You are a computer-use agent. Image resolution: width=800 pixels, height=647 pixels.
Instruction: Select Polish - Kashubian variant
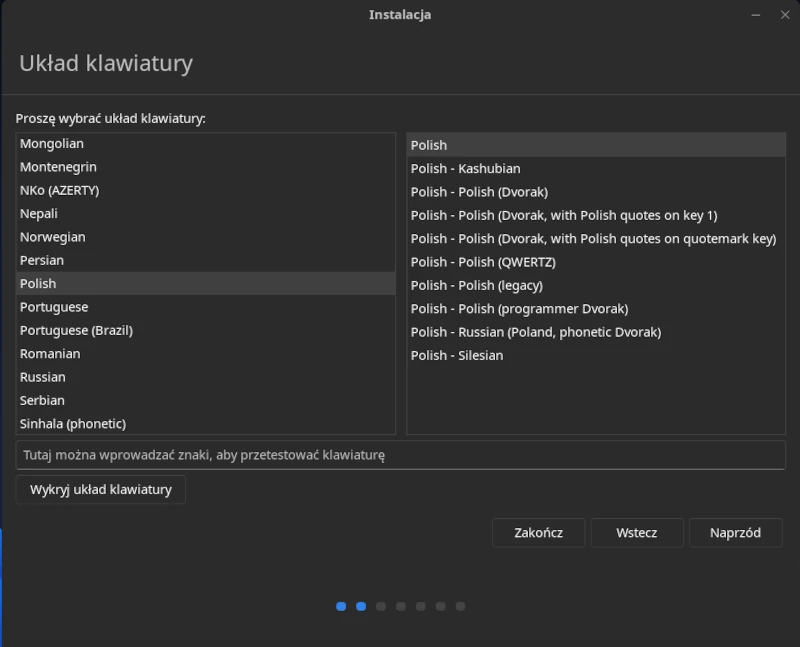[x=596, y=169]
